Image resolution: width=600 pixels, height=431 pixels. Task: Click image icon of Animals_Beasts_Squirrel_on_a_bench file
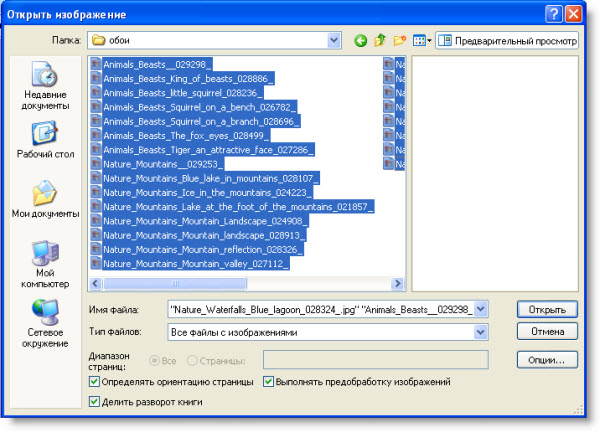tap(96, 107)
